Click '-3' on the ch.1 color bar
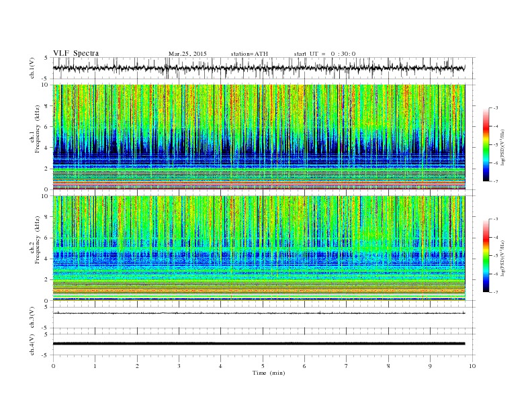 click(x=495, y=108)
